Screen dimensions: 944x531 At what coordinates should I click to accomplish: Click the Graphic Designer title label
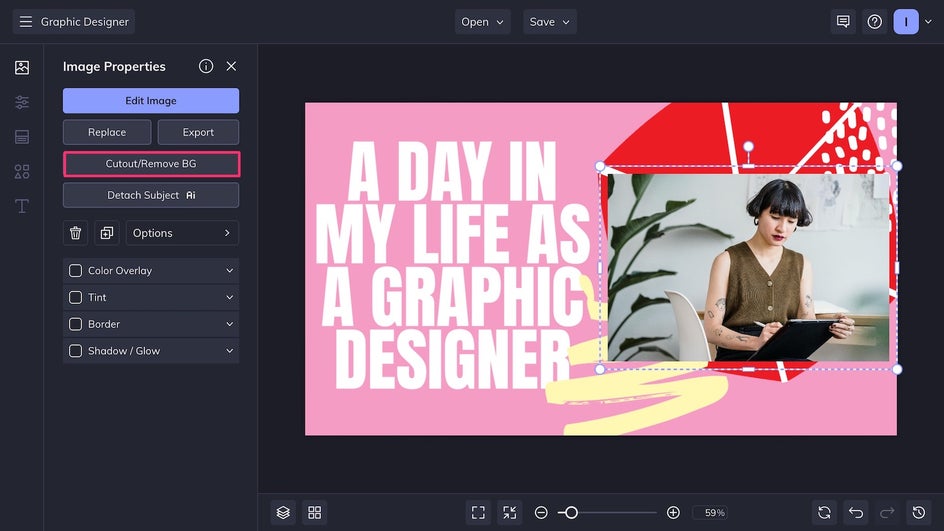tap(85, 22)
